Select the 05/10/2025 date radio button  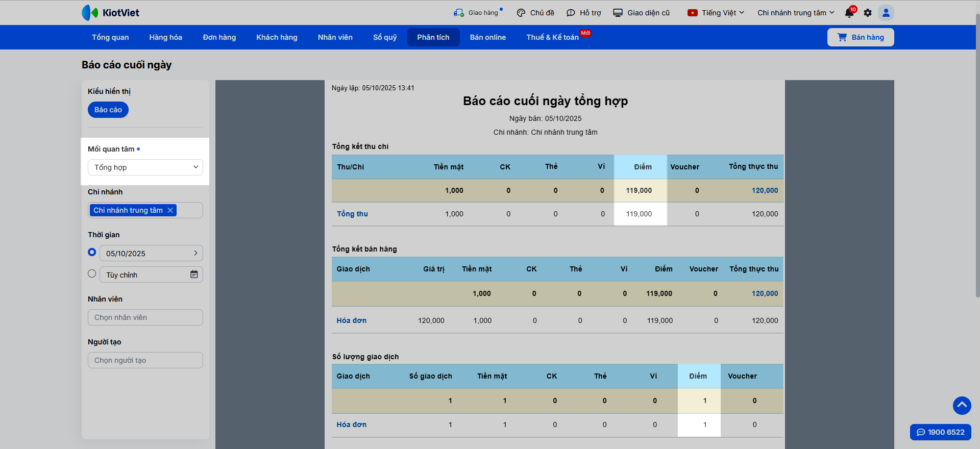click(92, 252)
